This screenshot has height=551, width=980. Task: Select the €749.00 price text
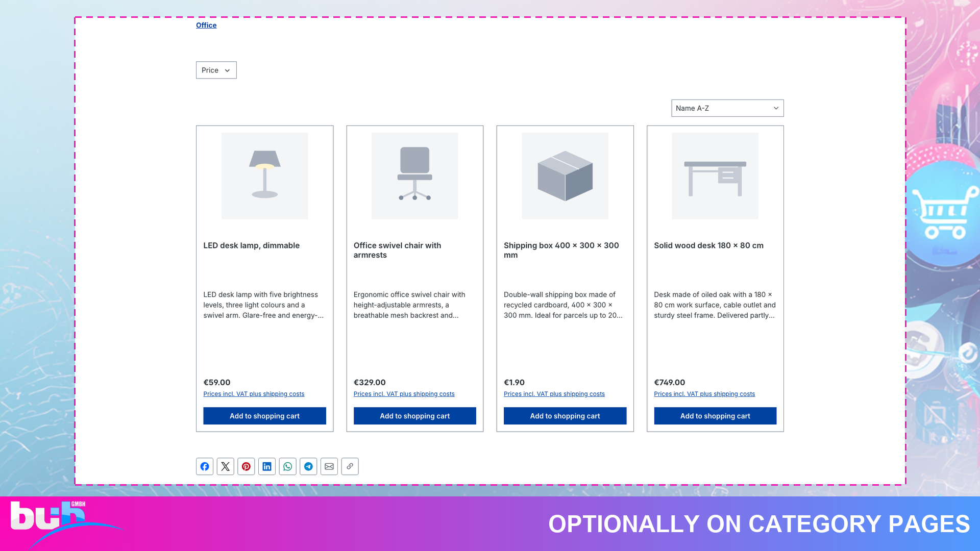click(x=670, y=382)
